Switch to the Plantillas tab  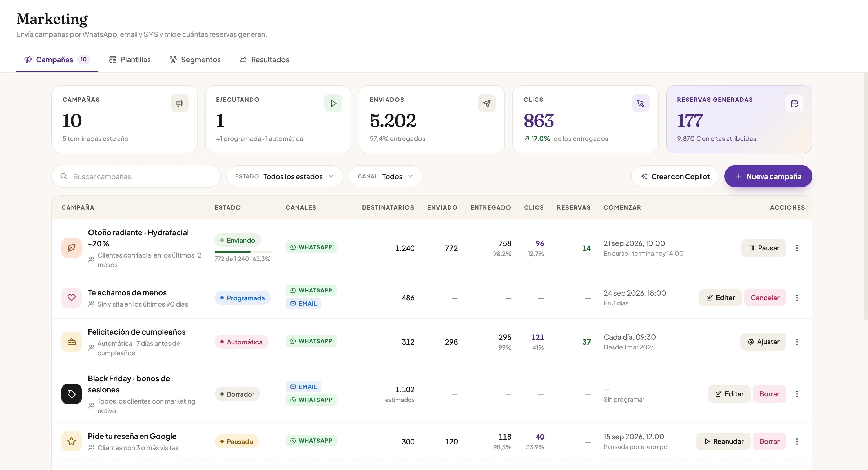(x=130, y=60)
